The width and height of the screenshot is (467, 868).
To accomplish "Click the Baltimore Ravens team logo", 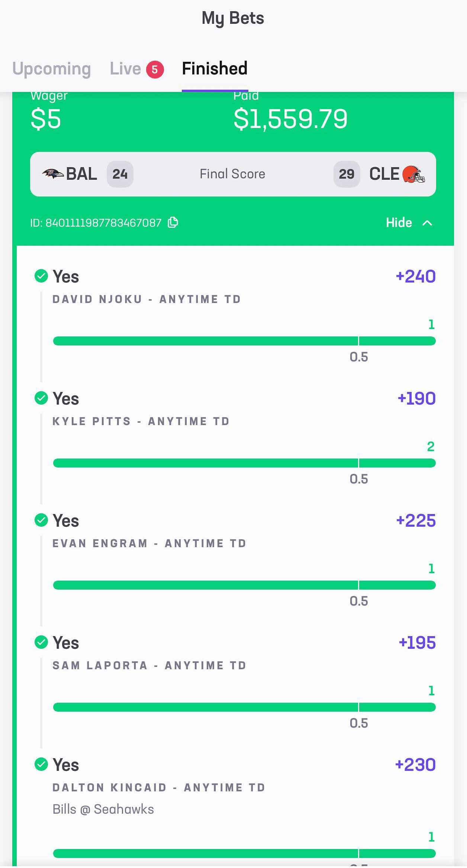I will (x=52, y=174).
